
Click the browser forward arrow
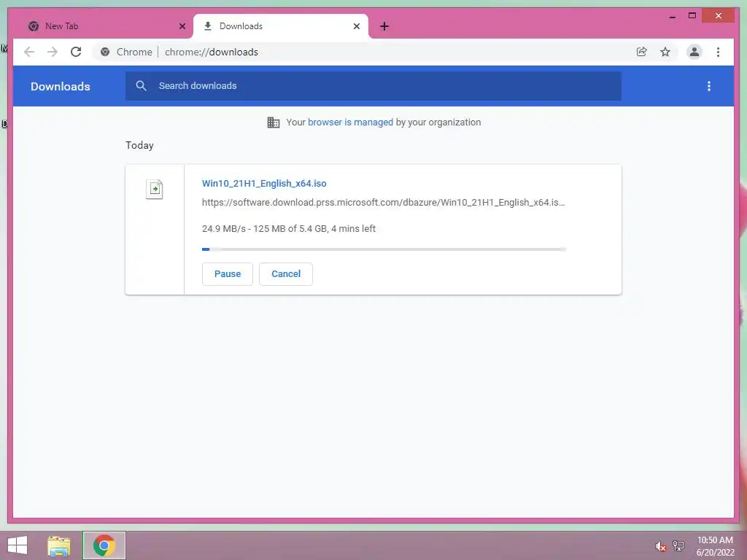[x=53, y=52]
